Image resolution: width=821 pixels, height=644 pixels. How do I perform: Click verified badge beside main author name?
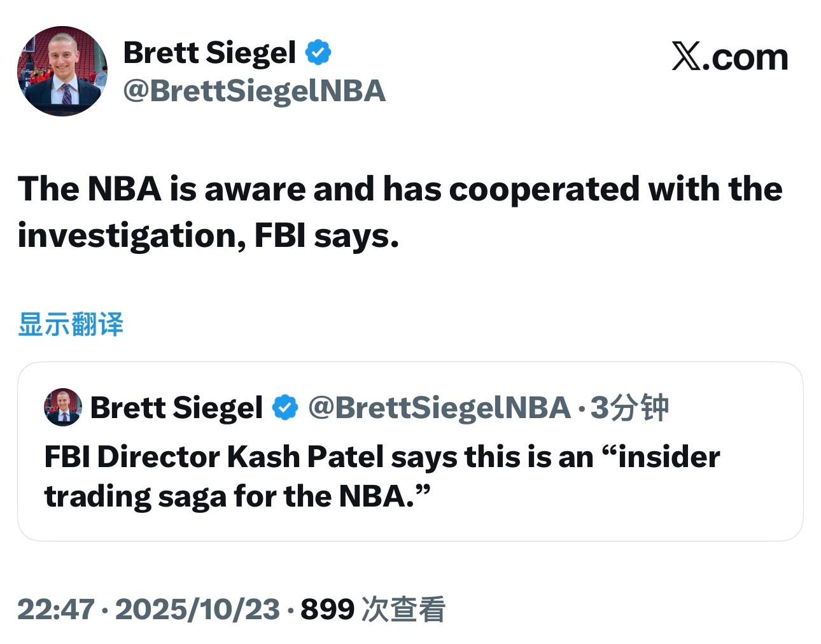[x=318, y=52]
